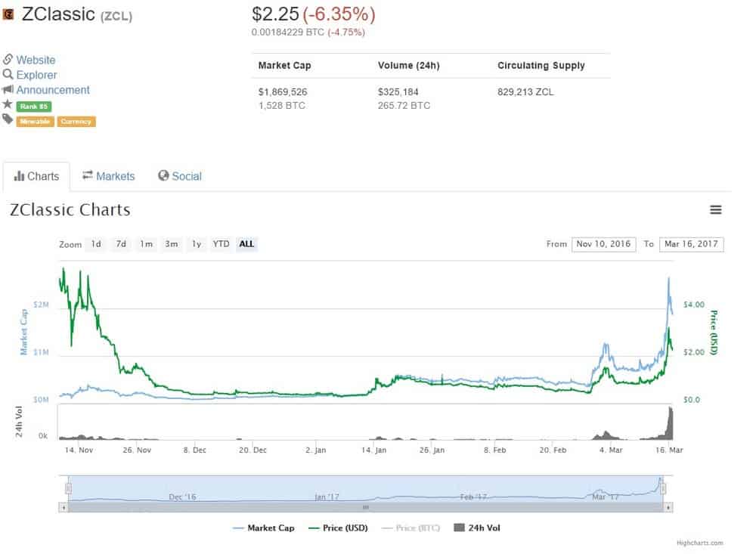Set chart zoom to YTD
Image resolution: width=756 pixels, height=554 pixels.
coord(222,244)
